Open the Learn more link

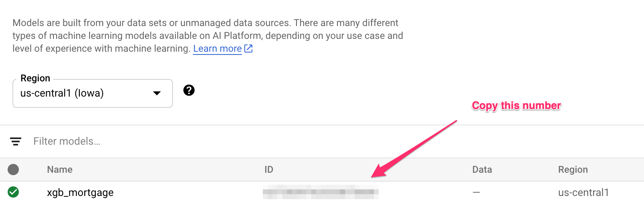click(x=217, y=49)
